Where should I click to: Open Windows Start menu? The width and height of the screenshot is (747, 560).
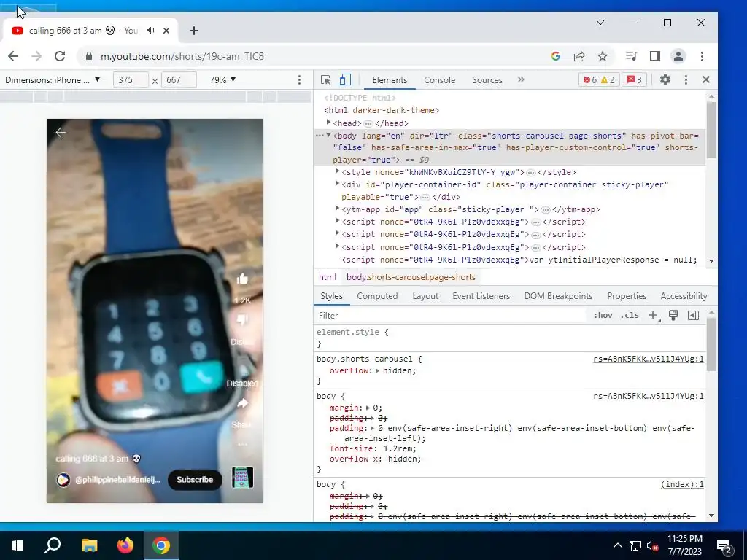[x=18, y=545]
